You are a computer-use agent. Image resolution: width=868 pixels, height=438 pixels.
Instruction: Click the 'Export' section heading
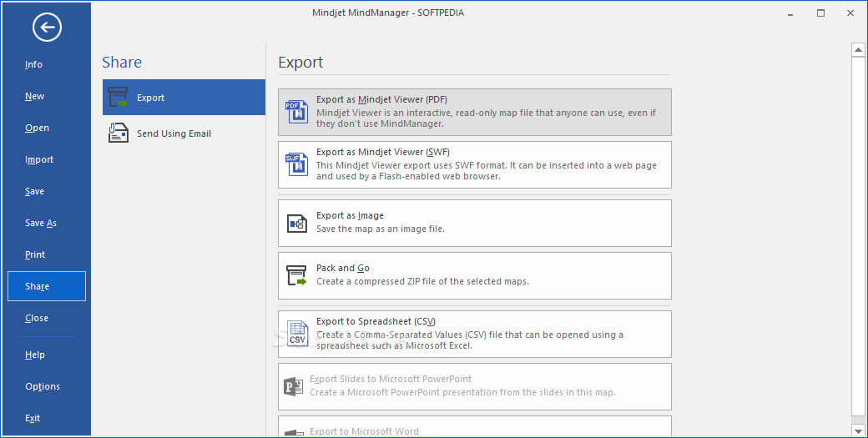300,63
